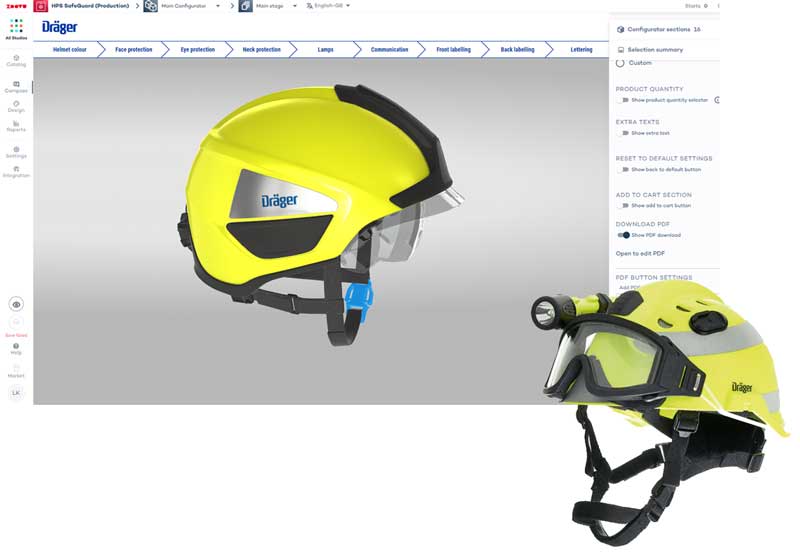Toggle Show back to default button

(622, 169)
